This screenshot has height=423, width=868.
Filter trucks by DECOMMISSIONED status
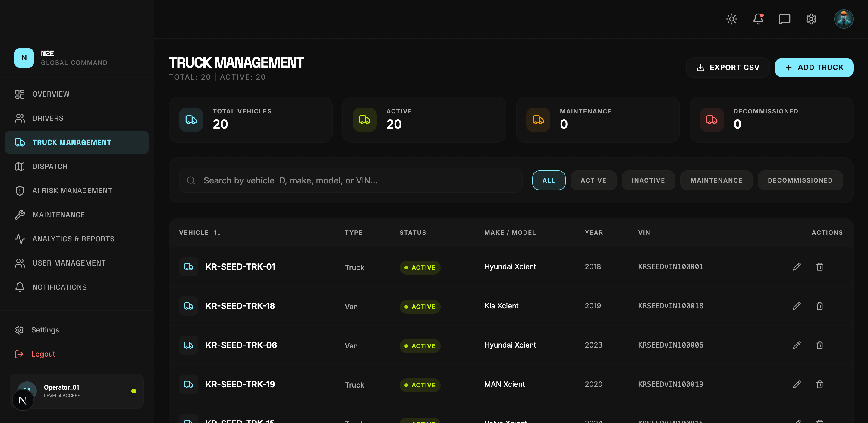(800, 180)
